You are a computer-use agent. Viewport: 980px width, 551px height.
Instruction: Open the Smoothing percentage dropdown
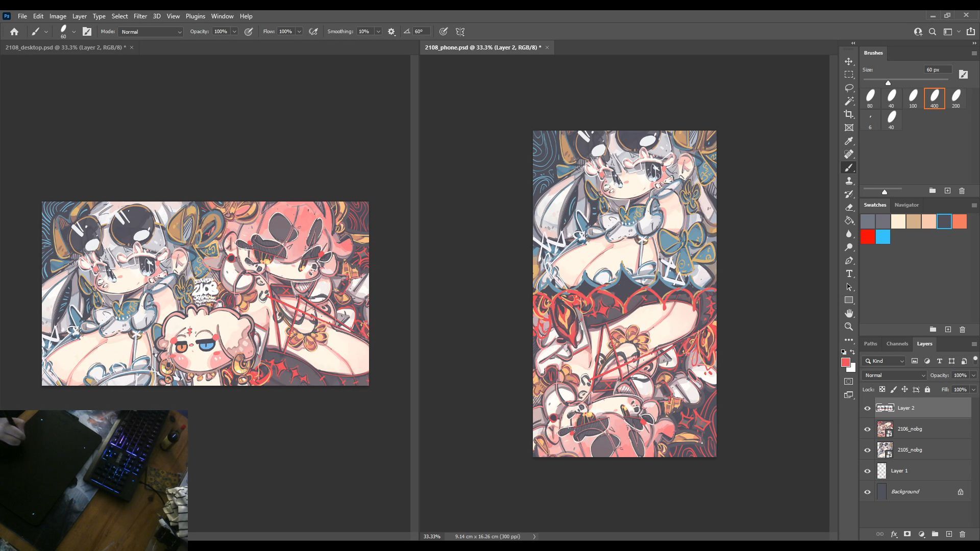point(378,32)
